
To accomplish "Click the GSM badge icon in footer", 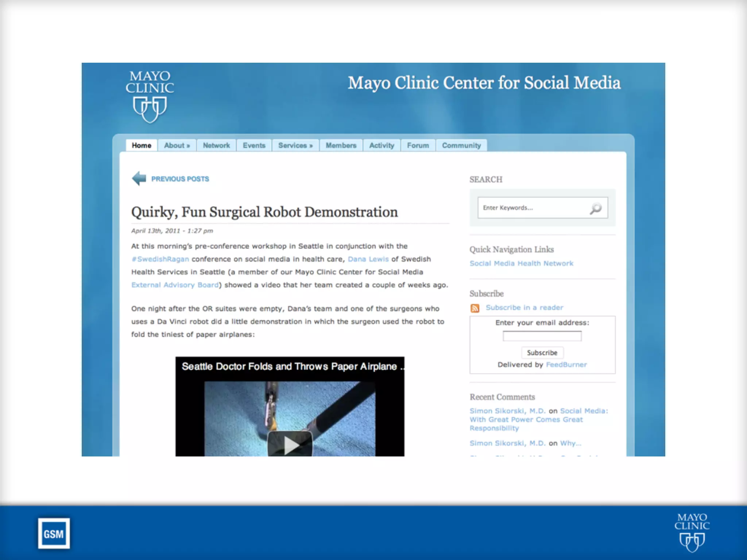I will (54, 534).
